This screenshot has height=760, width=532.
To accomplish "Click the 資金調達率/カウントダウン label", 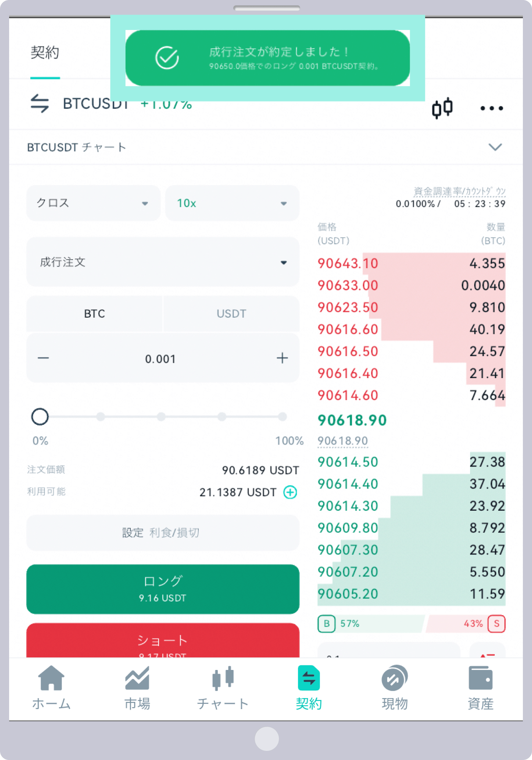I will pos(459,191).
